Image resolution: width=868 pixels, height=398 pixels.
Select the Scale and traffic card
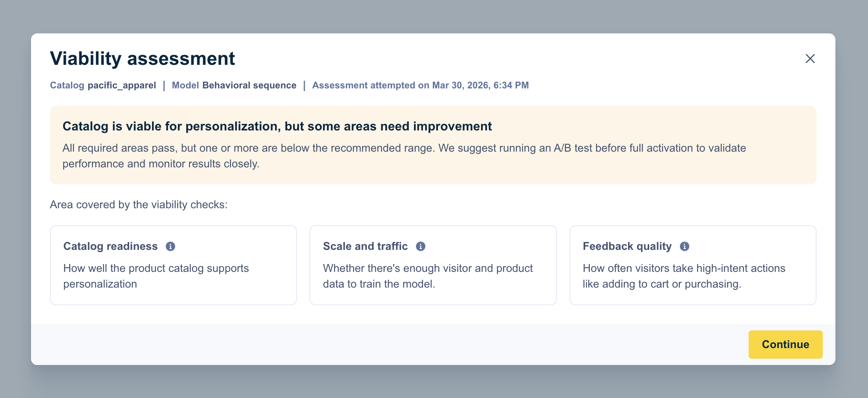click(433, 265)
